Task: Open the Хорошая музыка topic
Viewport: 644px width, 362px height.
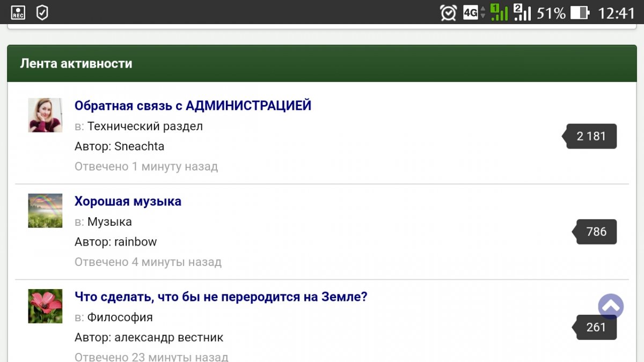Action: (x=128, y=202)
